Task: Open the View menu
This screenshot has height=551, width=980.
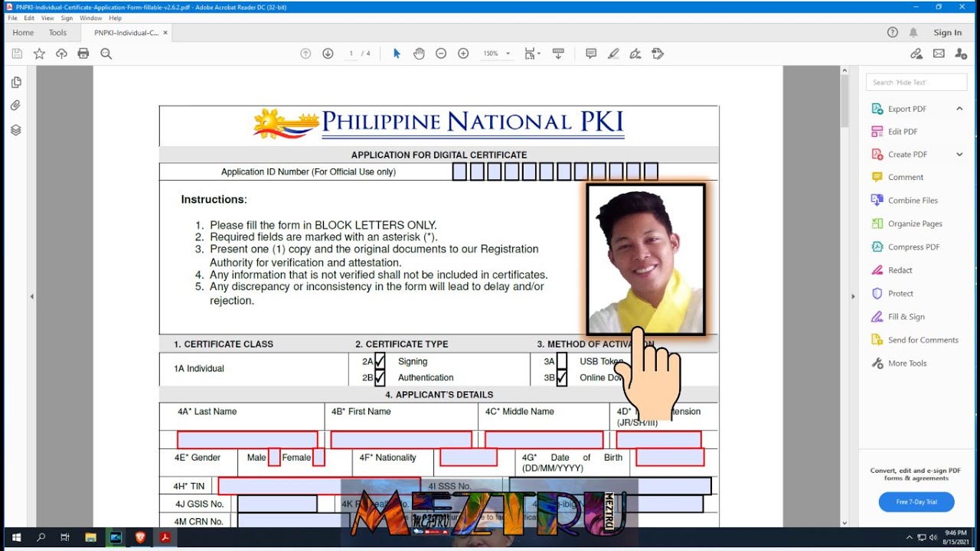Action: coord(47,18)
